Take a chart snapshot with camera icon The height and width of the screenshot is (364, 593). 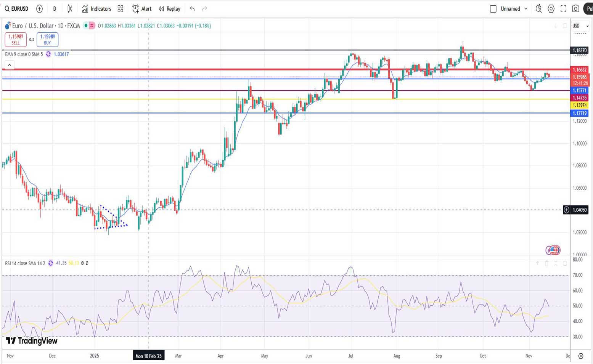tap(576, 9)
